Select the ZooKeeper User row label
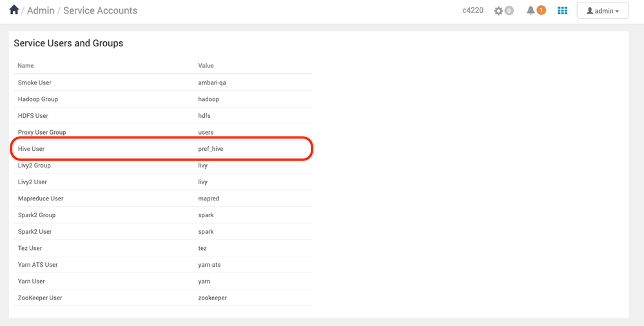 point(40,298)
